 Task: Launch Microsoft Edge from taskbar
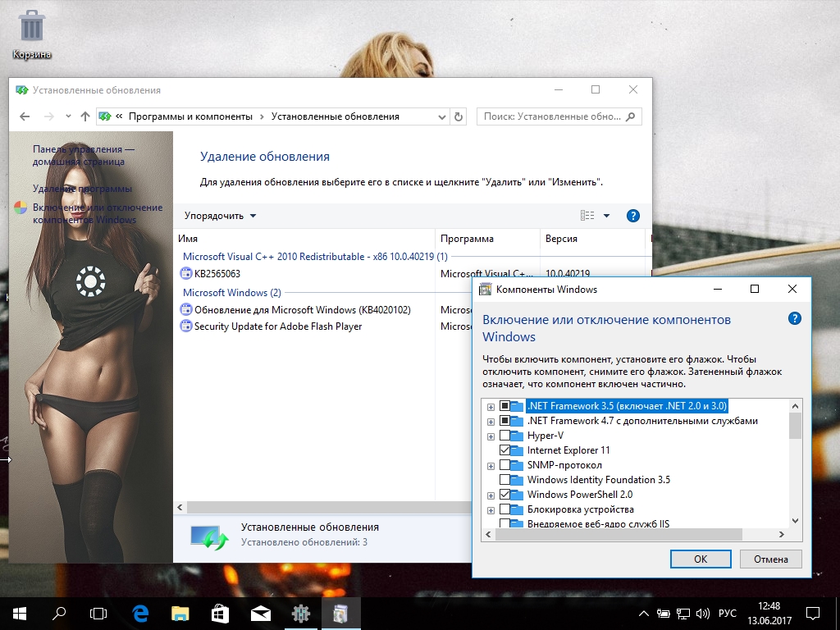[x=140, y=614]
